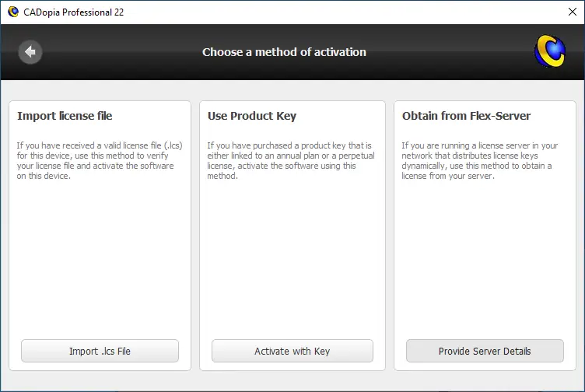Choose Provide Server Details
Viewport: 585px width, 392px height.
[485, 351]
